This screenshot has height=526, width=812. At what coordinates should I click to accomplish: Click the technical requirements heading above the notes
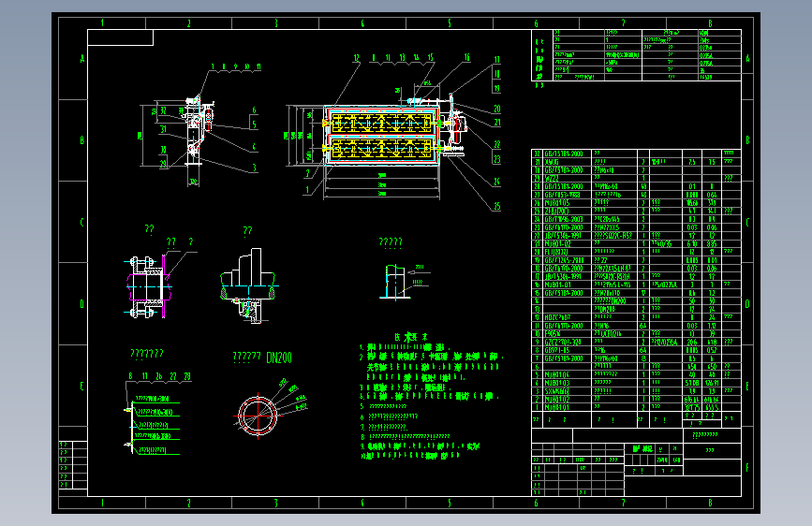pos(411,337)
